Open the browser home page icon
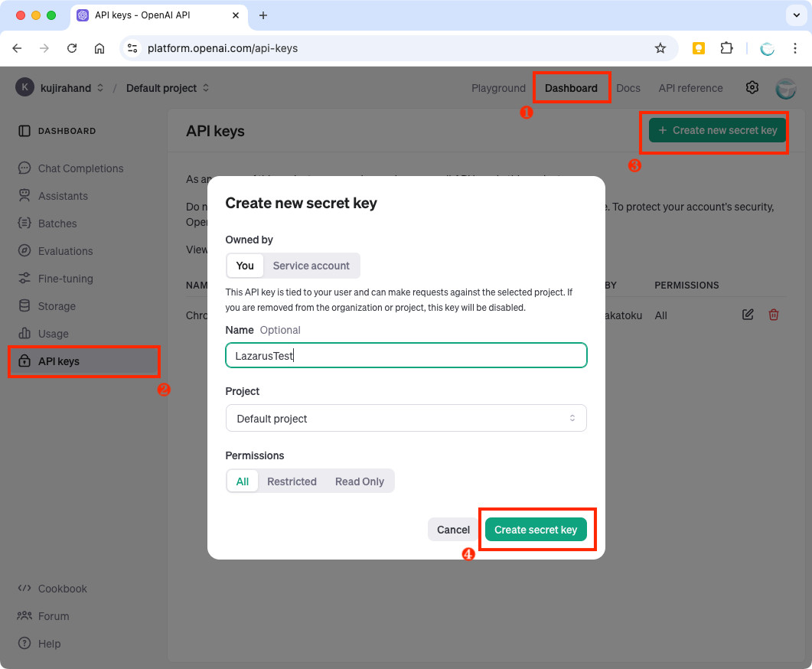This screenshot has width=812, height=669. click(x=99, y=48)
